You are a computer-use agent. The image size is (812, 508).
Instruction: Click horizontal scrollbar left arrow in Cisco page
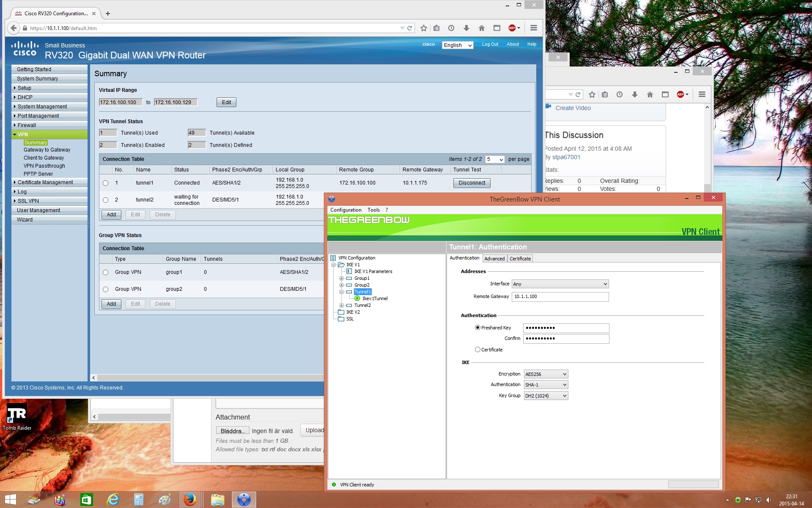click(x=94, y=378)
